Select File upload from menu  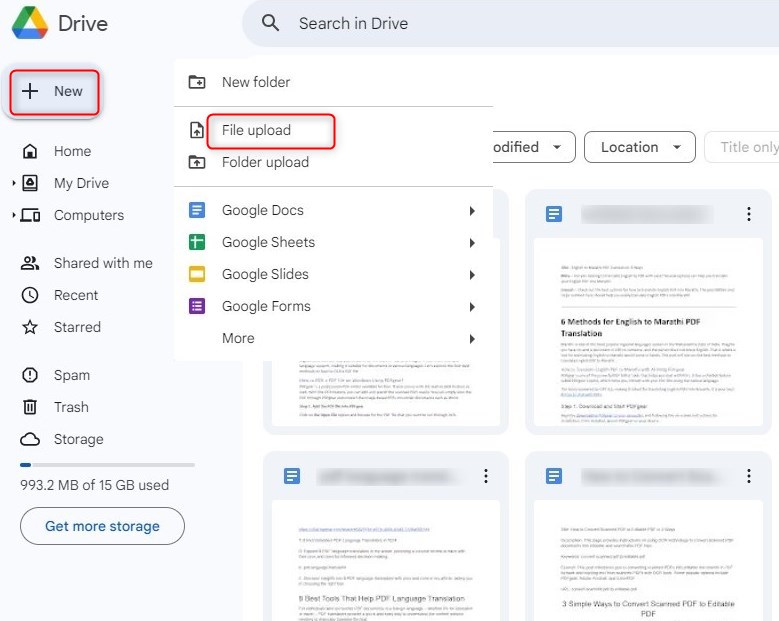pyautogui.click(x=256, y=130)
